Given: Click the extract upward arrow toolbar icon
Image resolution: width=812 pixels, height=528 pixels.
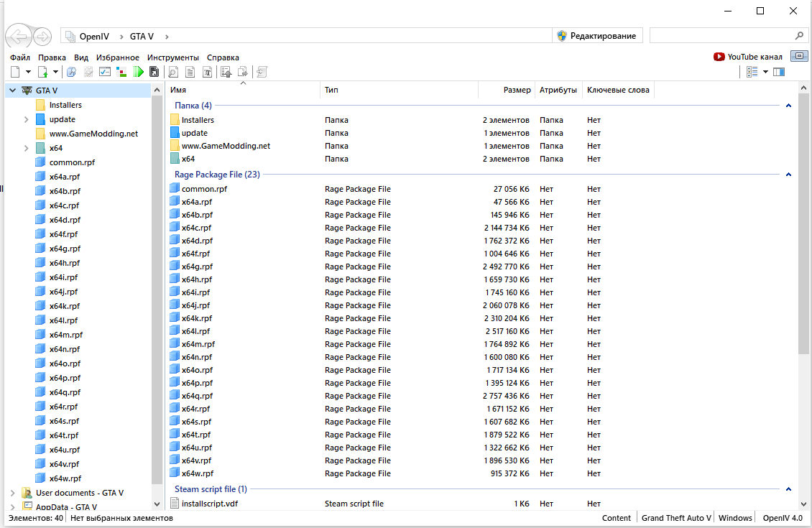Looking at the screenshot, I should tap(226, 72).
